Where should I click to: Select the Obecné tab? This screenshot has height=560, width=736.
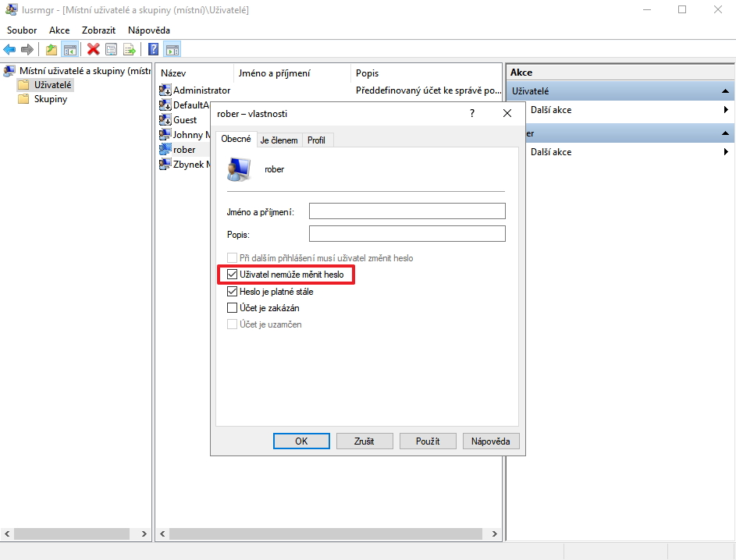236,139
